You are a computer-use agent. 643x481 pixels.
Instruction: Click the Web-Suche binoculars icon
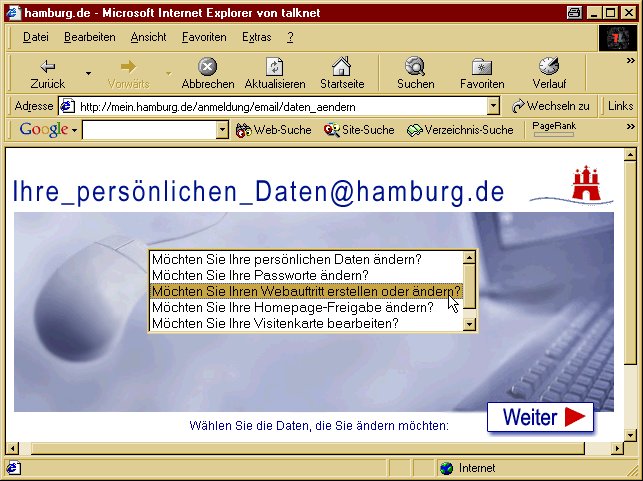pyautogui.click(x=244, y=130)
